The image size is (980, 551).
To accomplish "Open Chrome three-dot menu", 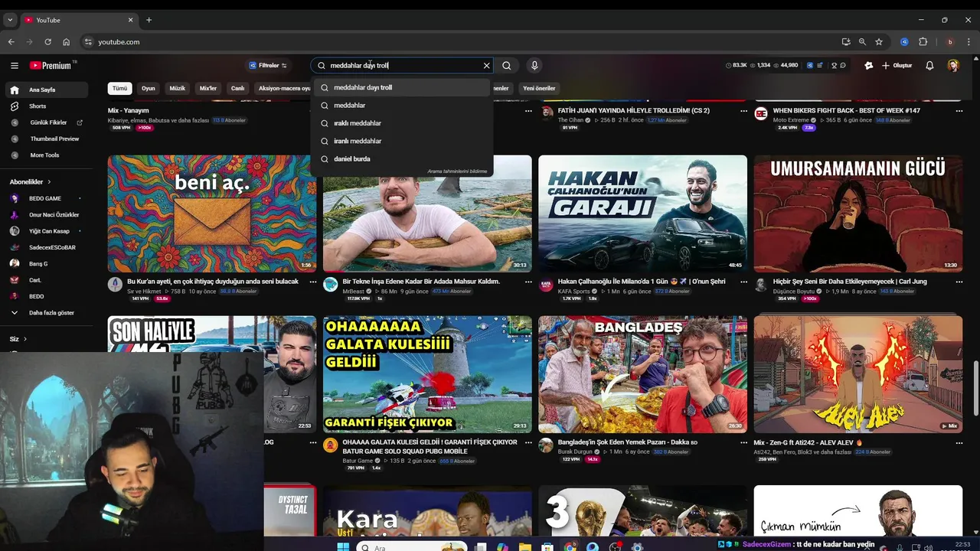I will coord(968,42).
